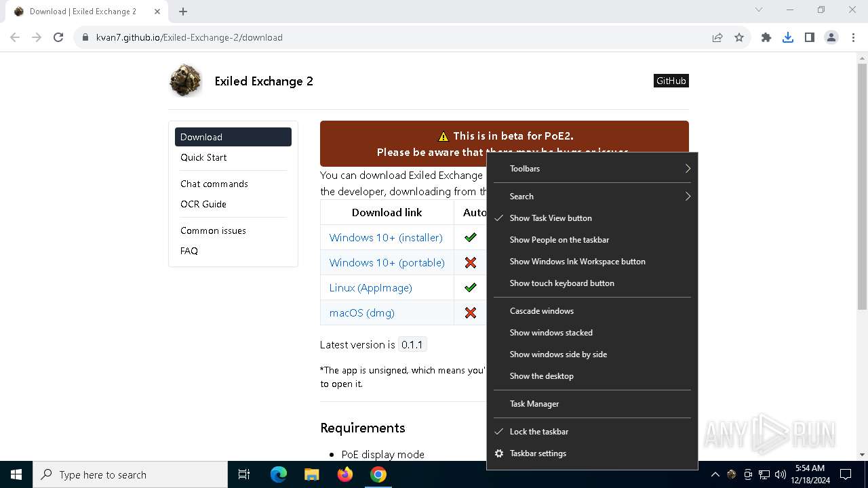Click the scrollbar down arrow
868x488 pixels.
point(862,455)
